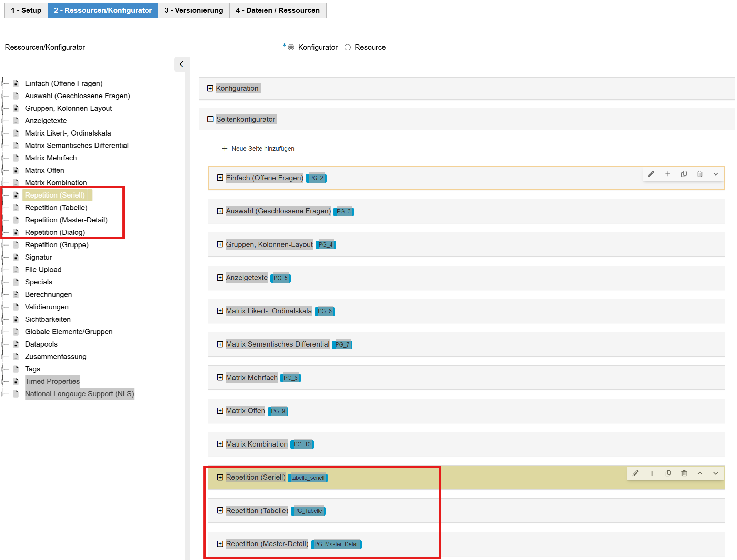The width and height of the screenshot is (737, 560).
Task: Click duplicate icon on Repetition (Seriell) row
Action: point(668,473)
